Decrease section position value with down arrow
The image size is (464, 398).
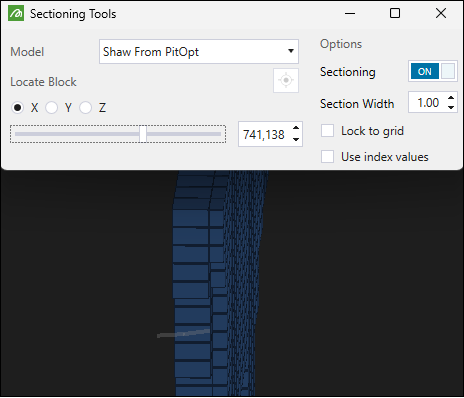[296, 139]
